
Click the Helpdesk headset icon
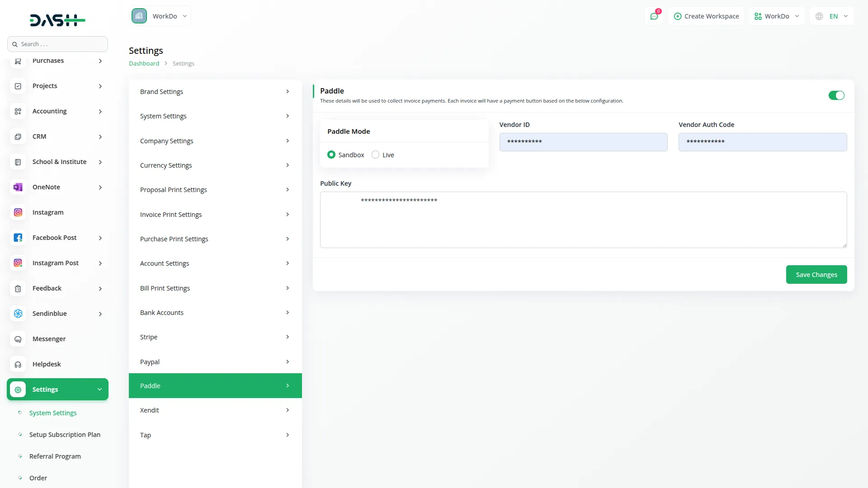(18, 364)
